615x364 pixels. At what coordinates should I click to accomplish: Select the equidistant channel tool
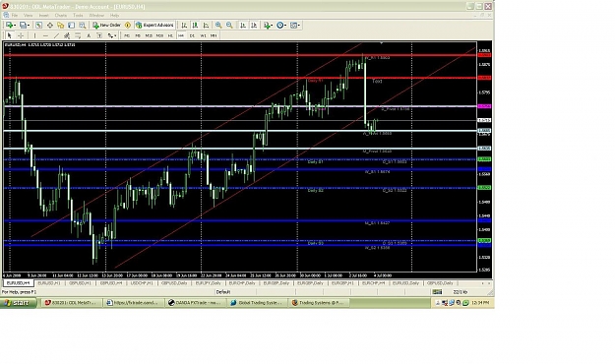tap(67, 35)
